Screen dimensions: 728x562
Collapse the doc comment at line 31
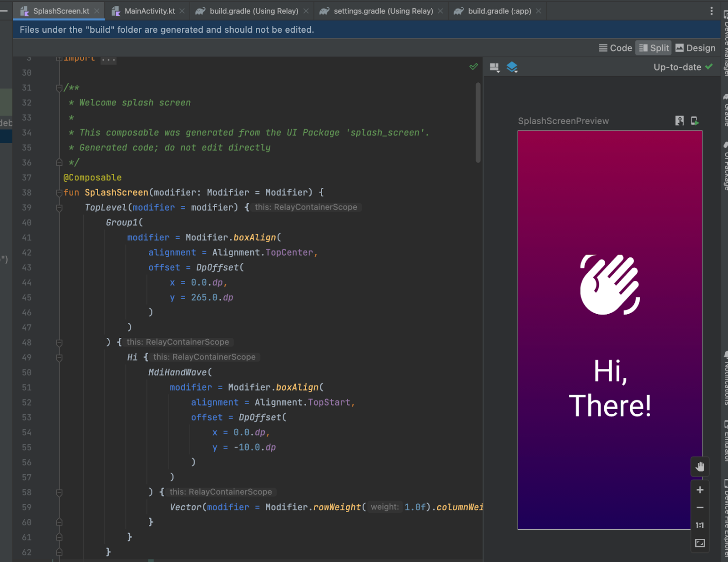59,88
